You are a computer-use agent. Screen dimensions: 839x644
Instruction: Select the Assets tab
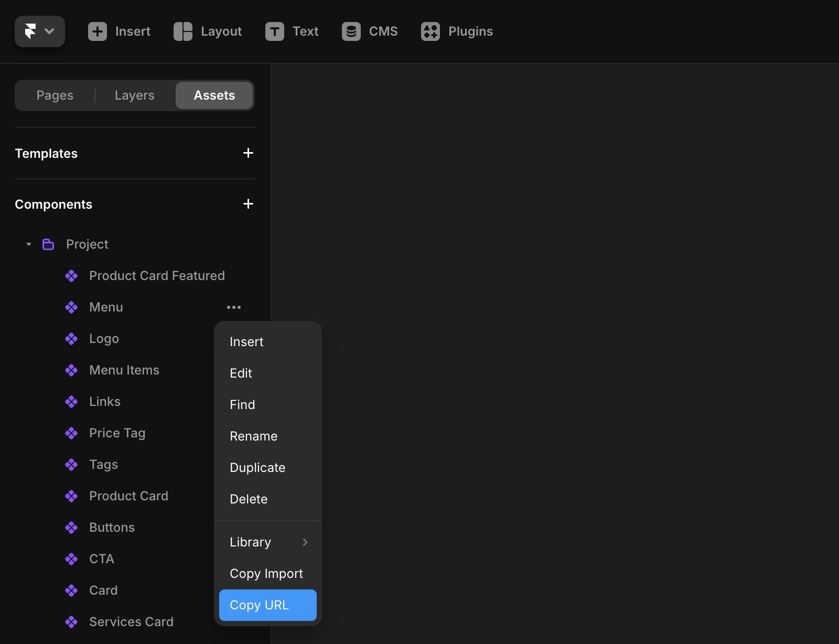[x=214, y=95]
